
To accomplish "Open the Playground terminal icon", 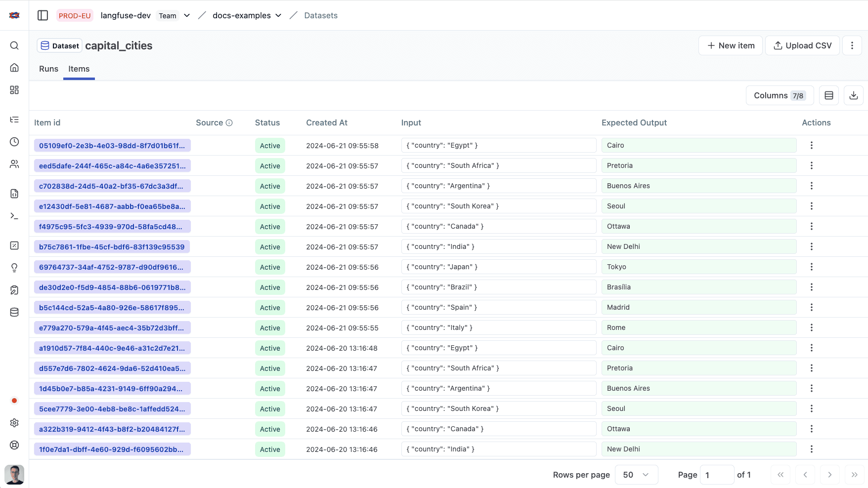I will click(14, 216).
